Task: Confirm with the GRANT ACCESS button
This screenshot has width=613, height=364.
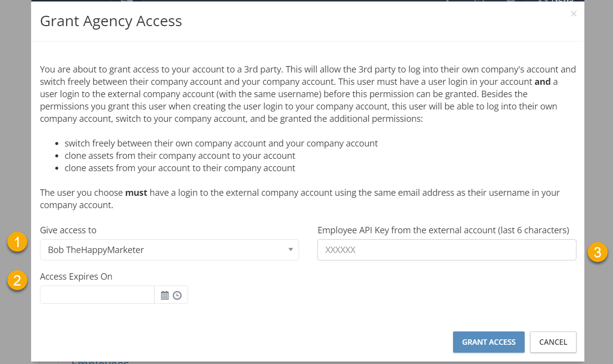Action: [489, 342]
